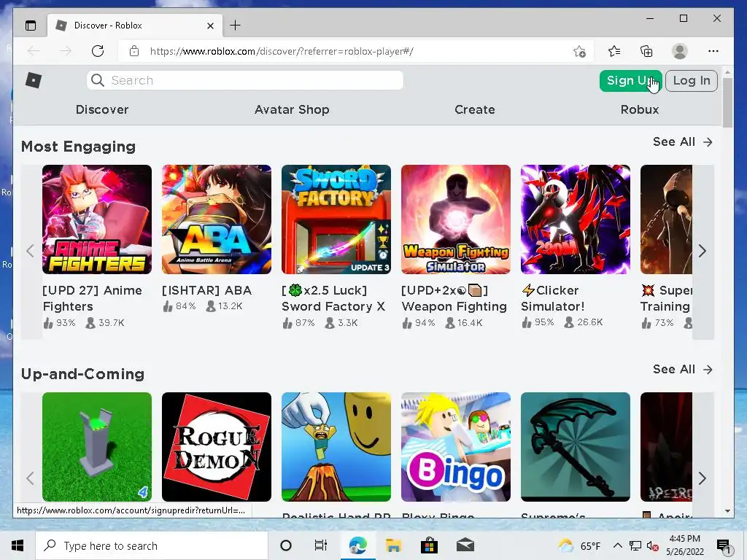Viewport: 747px width, 560px height.
Task: Click the network tray icon
Action: tap(635, 545)
